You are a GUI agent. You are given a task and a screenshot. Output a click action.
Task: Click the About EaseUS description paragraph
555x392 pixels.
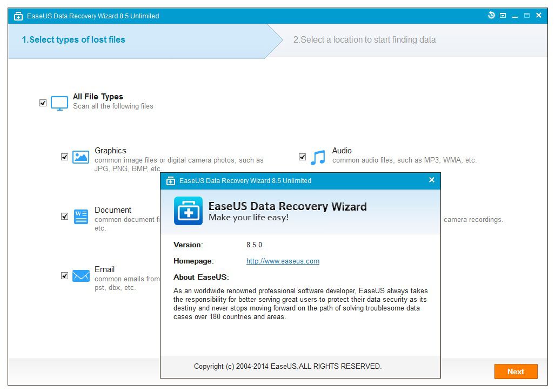pos(300,304)
